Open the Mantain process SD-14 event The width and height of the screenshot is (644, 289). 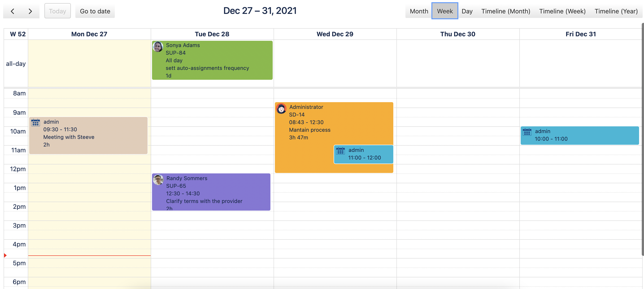pos(309,130)
